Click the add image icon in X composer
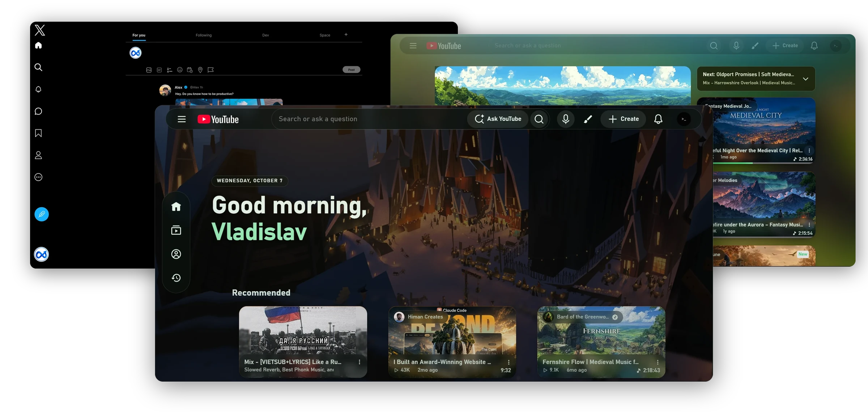 tap(149, 70)
